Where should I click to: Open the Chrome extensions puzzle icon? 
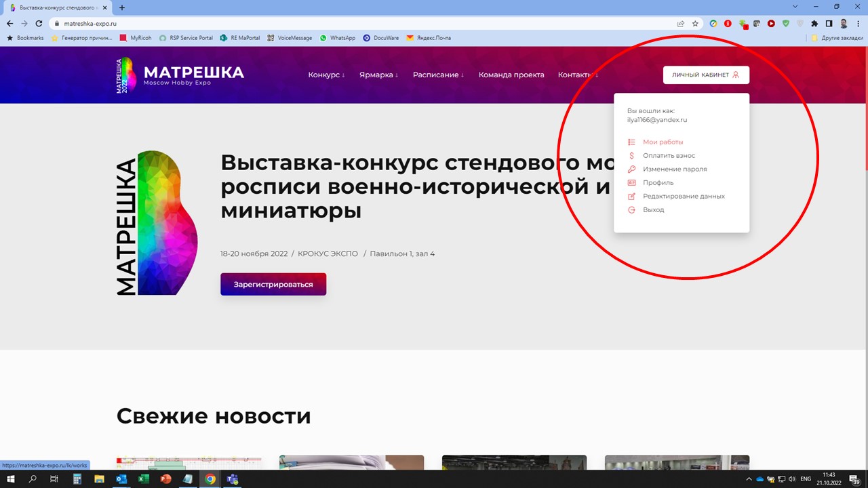pos(814,23)
